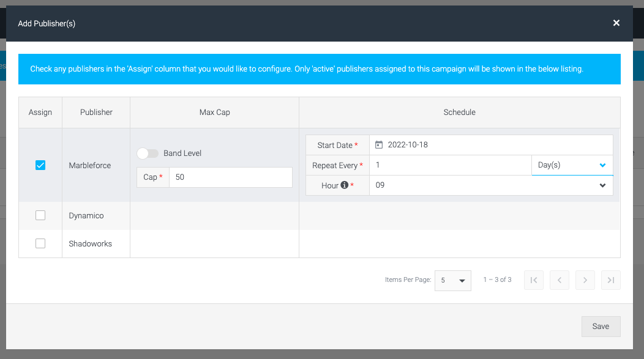Screen dimensions: 644x359
Task: Open the Day(s) repeat unit dropdown
Action: click(572, 165)
